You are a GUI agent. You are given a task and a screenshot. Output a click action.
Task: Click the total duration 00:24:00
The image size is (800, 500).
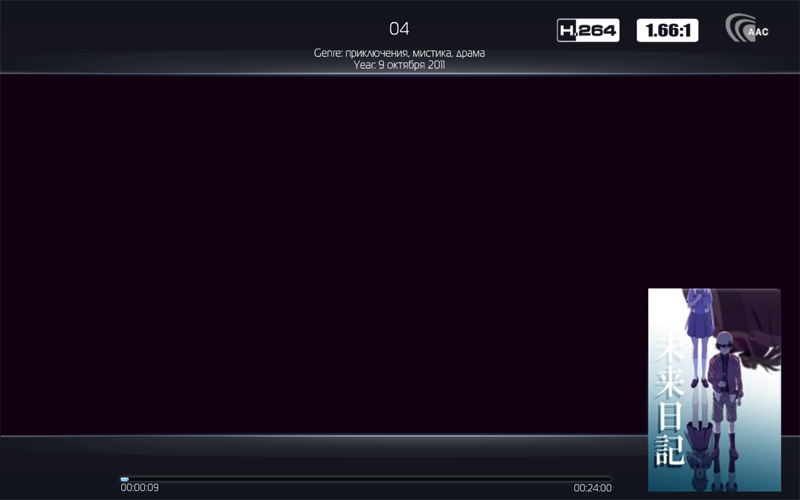click(x=592, y=488)
